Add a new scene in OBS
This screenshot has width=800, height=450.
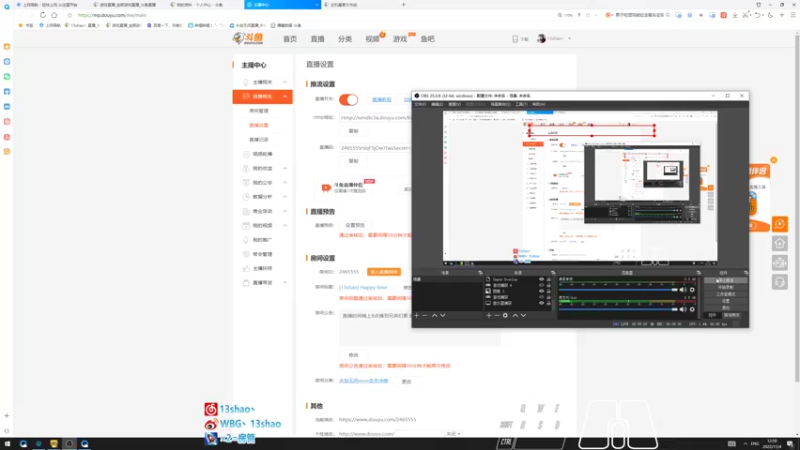(416, 315)
